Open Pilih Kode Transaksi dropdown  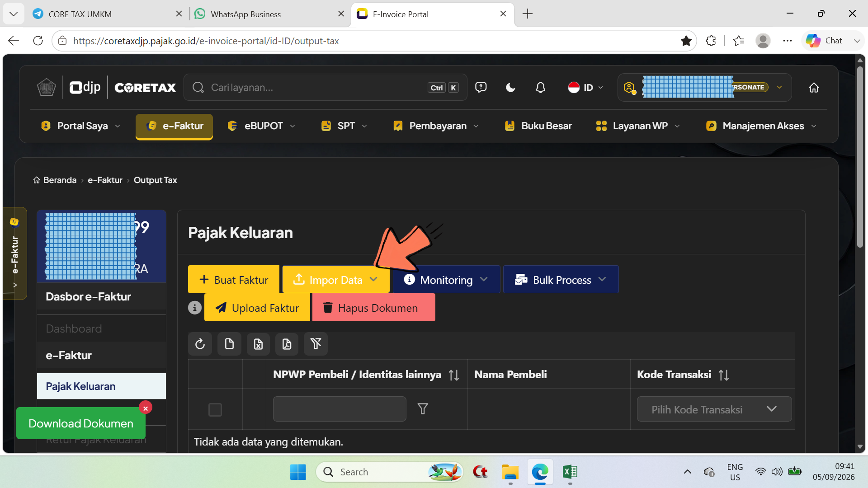click(x=714, y=409)
